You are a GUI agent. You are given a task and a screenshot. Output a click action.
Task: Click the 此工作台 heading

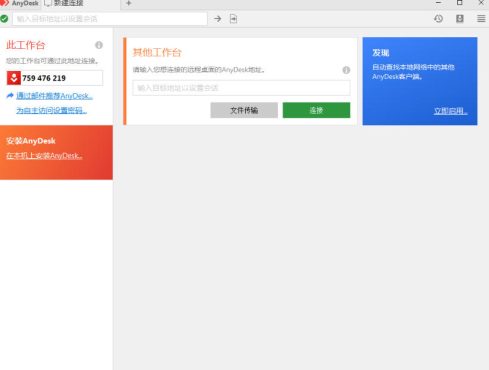tap(26, 45)
